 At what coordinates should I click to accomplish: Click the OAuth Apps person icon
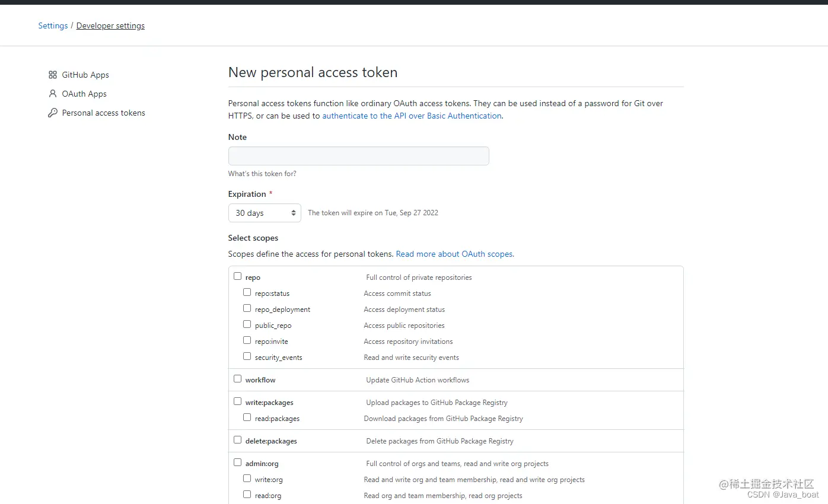click(53, 94)
